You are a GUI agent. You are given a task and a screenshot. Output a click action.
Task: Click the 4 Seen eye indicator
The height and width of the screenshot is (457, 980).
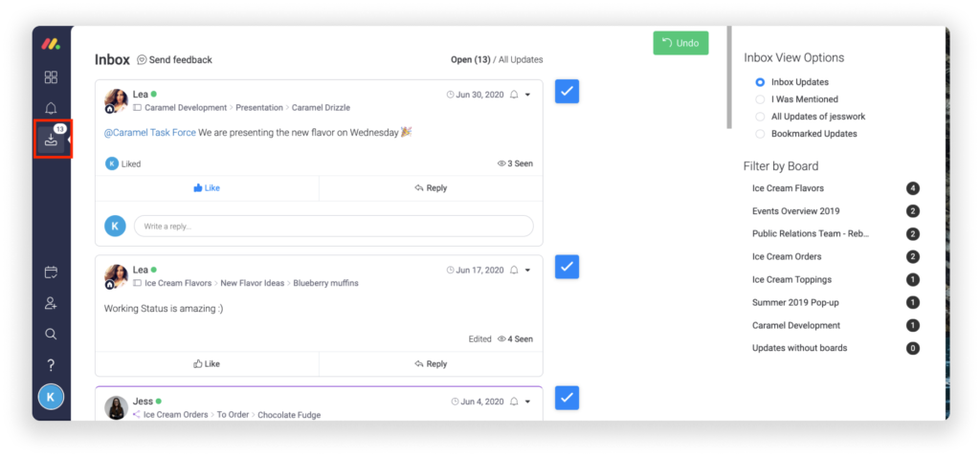515,339
